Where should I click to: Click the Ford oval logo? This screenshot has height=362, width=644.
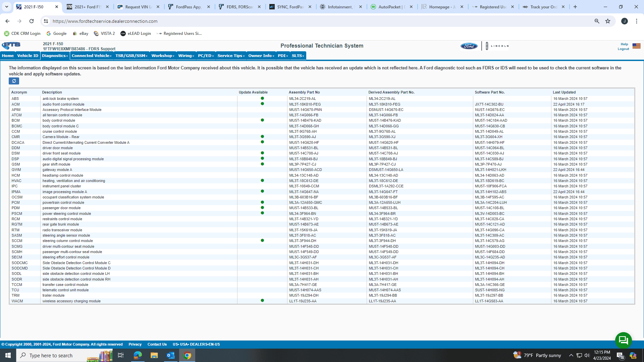pyautogui.click(x=469, y=46)
